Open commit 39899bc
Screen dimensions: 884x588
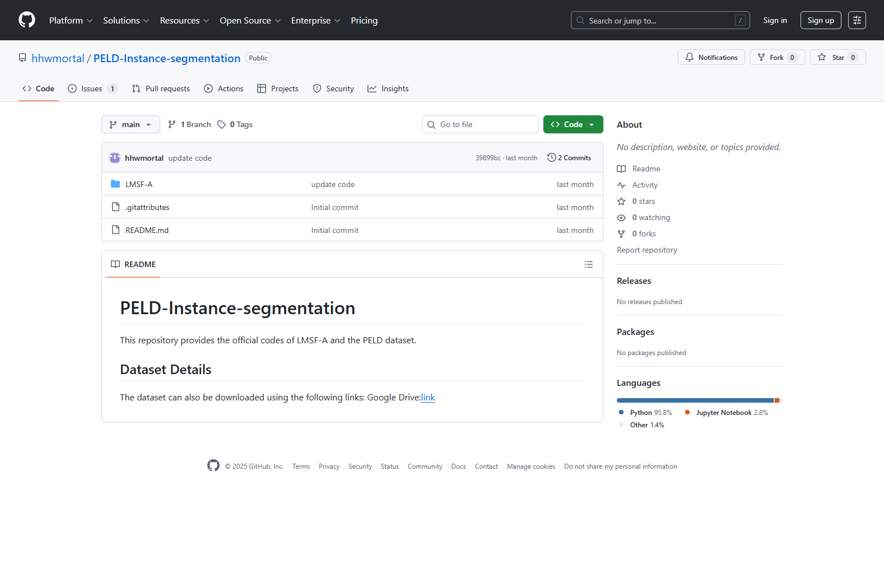(488, 158)
